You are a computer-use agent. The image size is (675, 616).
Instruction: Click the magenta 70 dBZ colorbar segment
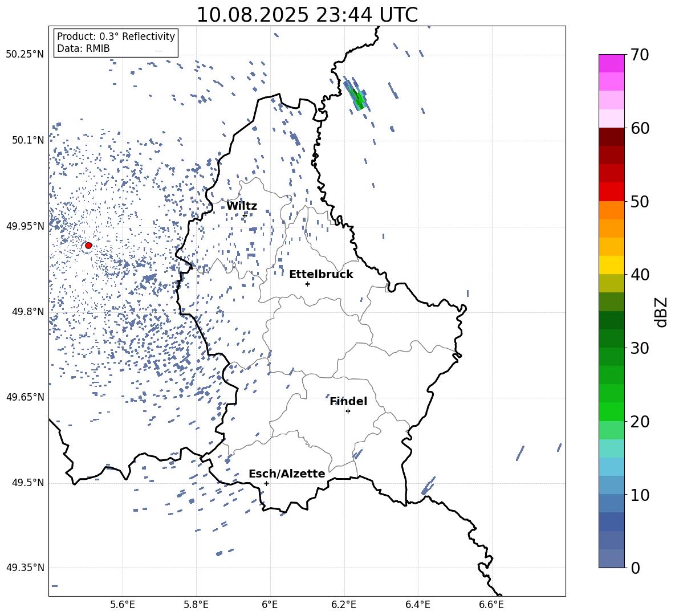612,63
